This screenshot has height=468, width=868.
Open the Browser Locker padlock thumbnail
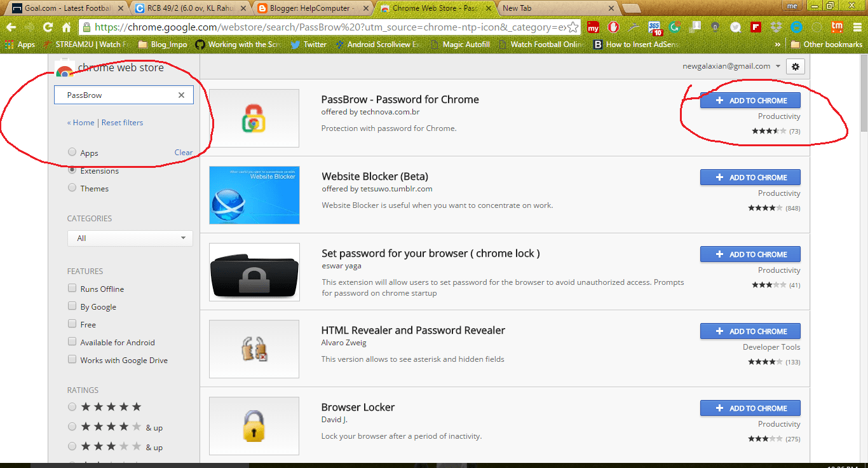(254, 426)
